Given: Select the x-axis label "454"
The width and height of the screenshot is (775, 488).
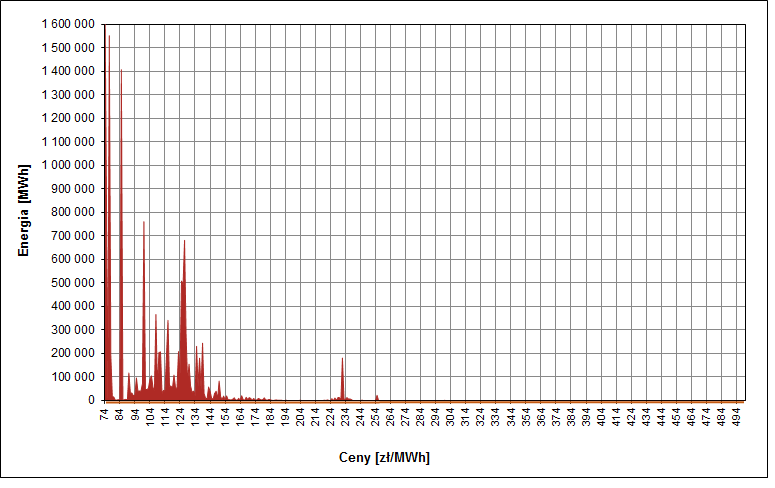Looking at the screenshot, I should [676, 417].
